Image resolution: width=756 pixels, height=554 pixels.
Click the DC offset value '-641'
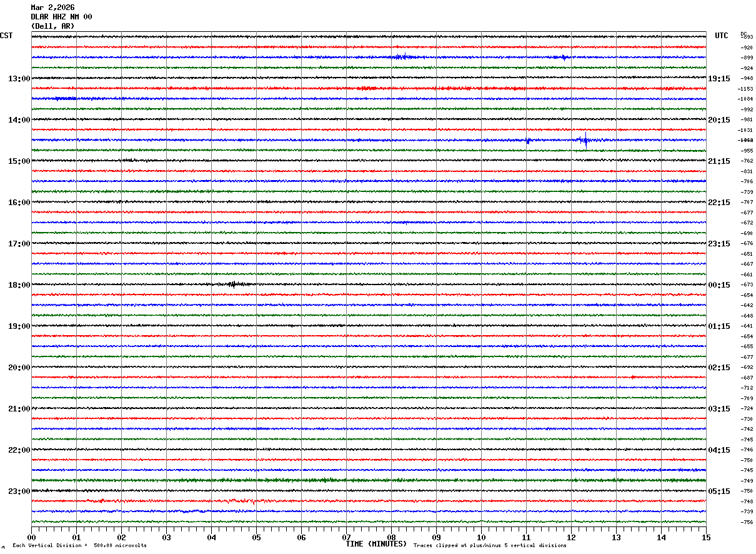pos(747,326)
